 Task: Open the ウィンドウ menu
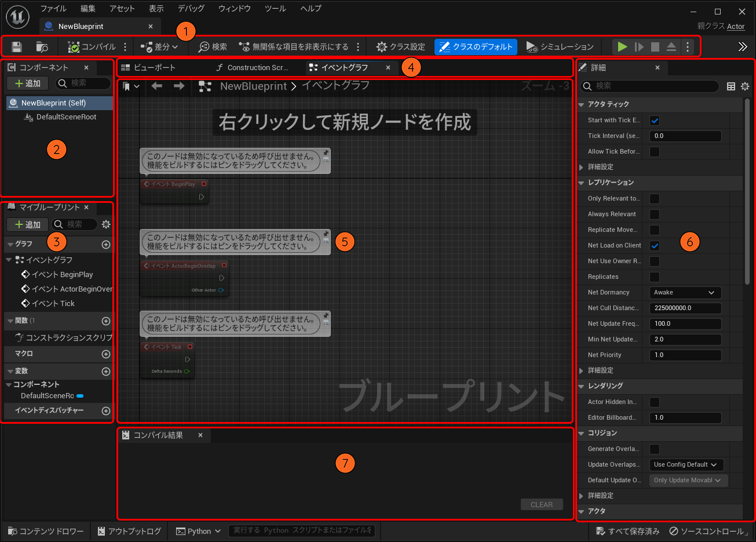point(234,9)
